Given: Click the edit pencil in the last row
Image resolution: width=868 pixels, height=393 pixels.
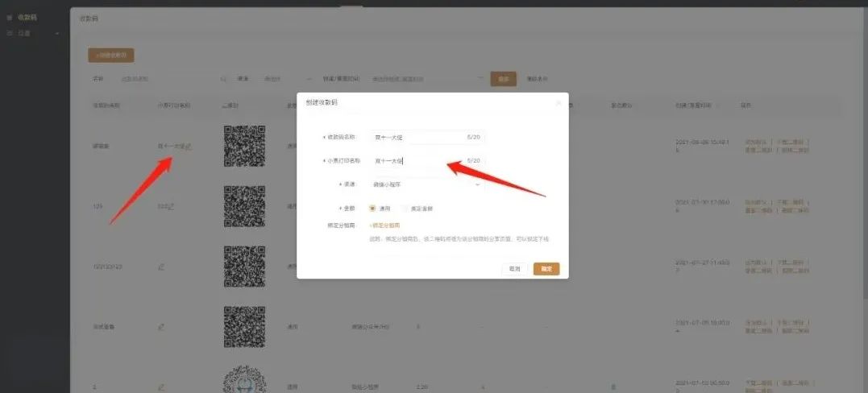Looking at the screenshot, I should (161, 387).
